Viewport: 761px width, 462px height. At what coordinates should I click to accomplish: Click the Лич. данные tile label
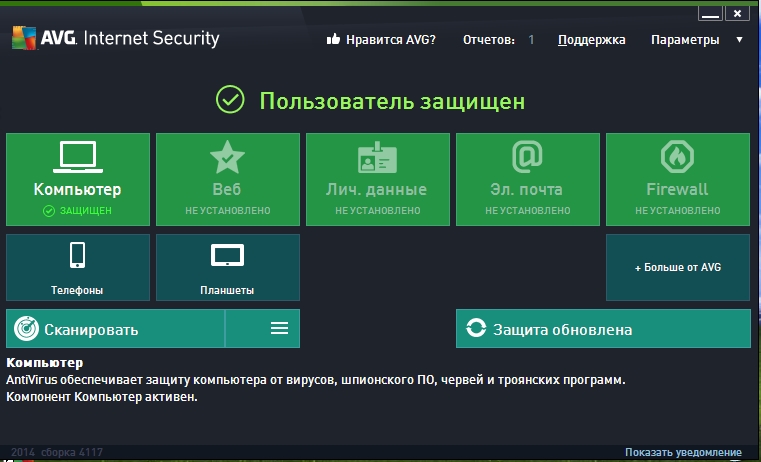[377, 190]
